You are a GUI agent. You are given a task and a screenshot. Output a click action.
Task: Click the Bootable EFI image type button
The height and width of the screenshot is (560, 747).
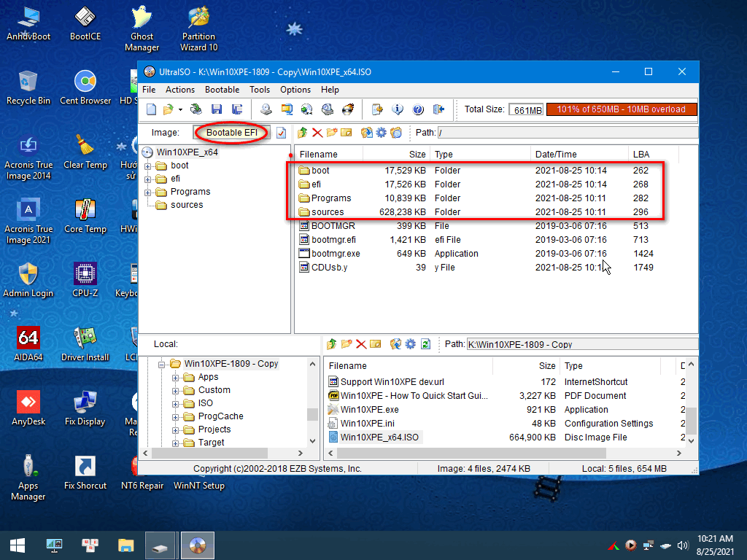tap(231, 133)
